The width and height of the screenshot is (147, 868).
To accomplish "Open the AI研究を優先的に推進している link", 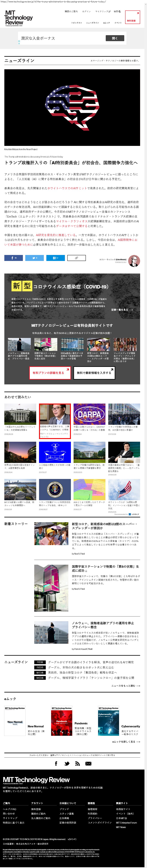I will pyautogui.click(x=56, y=235).
